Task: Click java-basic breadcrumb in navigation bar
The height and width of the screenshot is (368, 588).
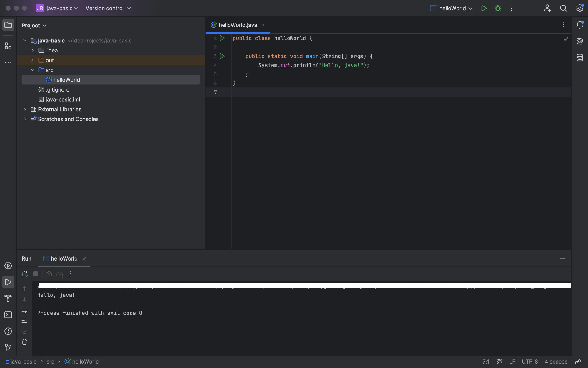Action: 21,362
